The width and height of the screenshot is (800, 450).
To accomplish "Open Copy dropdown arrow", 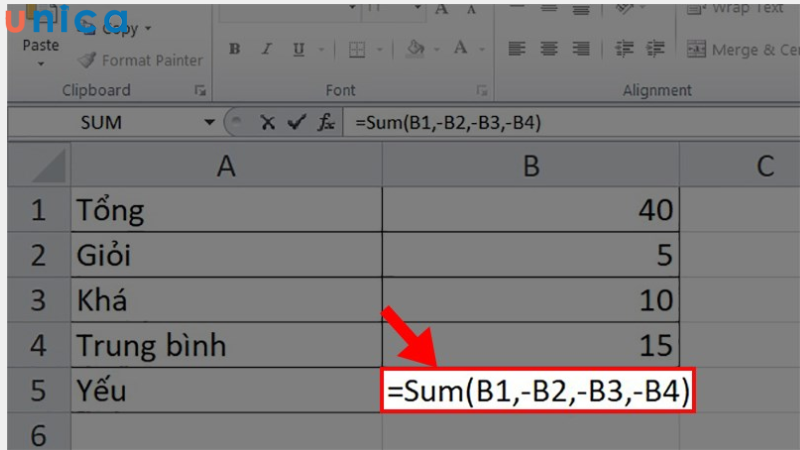I will [148, 29].
